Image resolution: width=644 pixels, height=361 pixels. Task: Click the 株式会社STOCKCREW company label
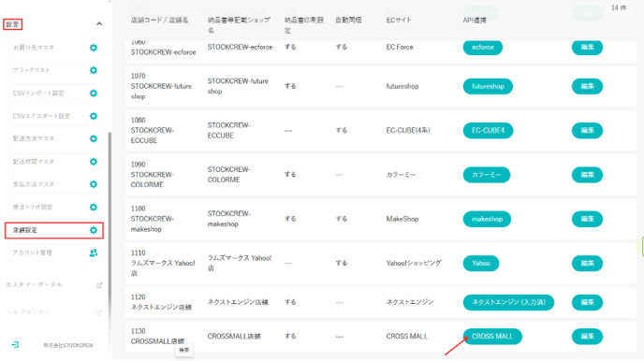(x=68, y=345)
